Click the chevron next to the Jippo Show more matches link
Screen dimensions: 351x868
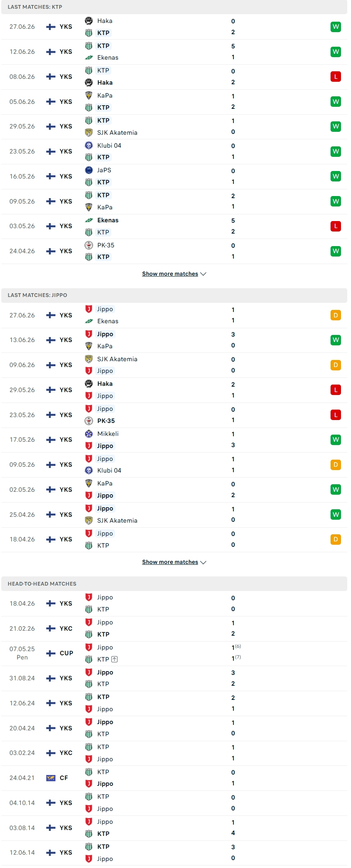click(x=203, y=562)
